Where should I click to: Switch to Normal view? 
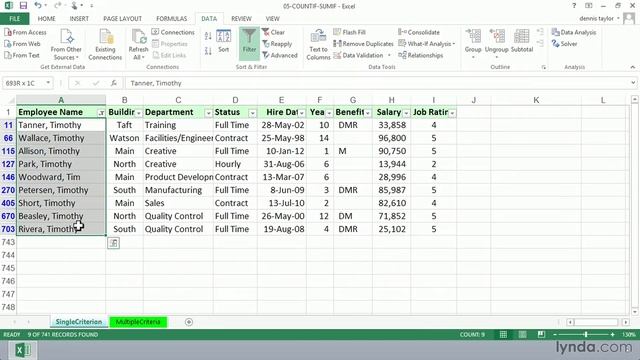(503, 334)
